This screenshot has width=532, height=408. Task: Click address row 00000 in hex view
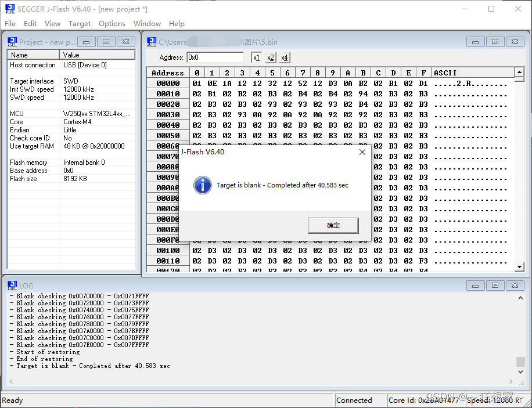pyautogui.click(x=168, y=84)
